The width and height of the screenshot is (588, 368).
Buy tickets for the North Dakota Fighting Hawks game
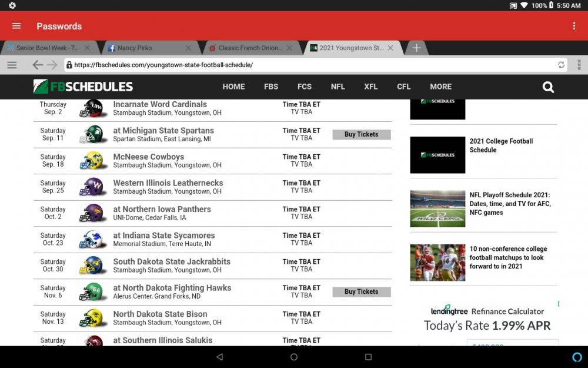coord(362,292)
